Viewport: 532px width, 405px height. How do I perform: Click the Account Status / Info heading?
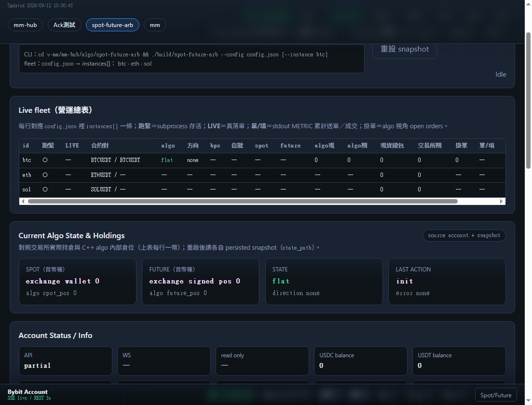[55, 335]
